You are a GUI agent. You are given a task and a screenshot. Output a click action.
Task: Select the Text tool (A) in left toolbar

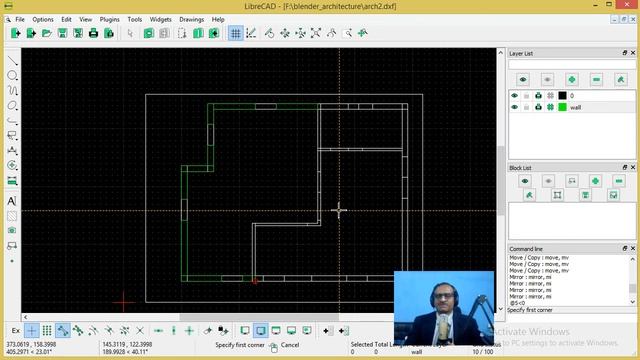12,201
